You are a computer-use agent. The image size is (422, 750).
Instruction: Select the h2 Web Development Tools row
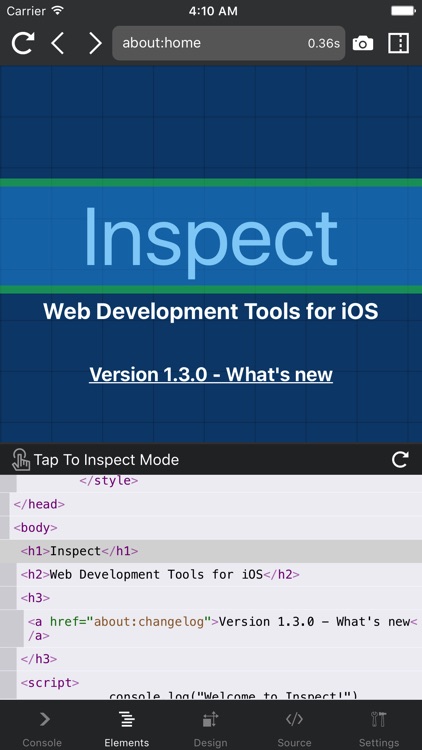coord(211,574)
